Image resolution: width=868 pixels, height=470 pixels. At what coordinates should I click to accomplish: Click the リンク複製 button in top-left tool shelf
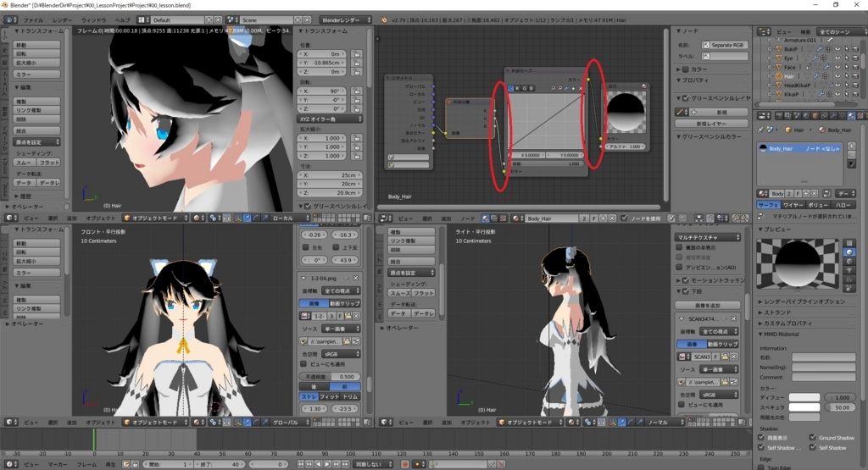36,110
